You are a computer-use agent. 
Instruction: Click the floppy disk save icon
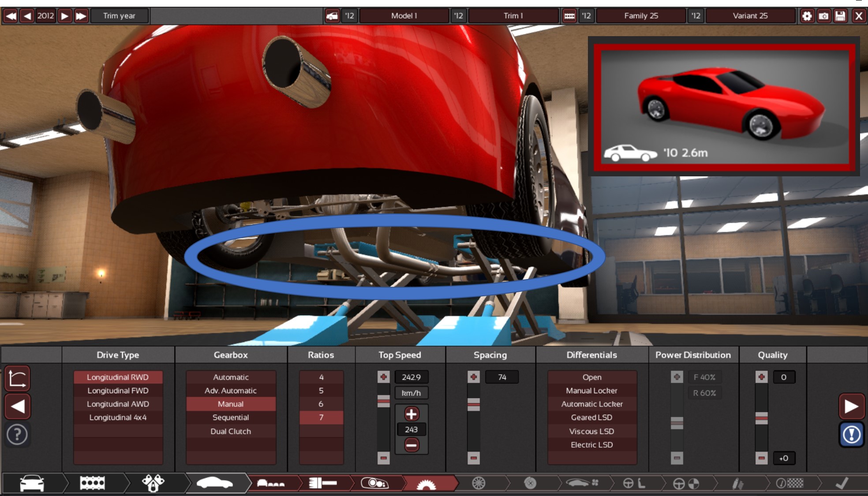tap(841, 16)
